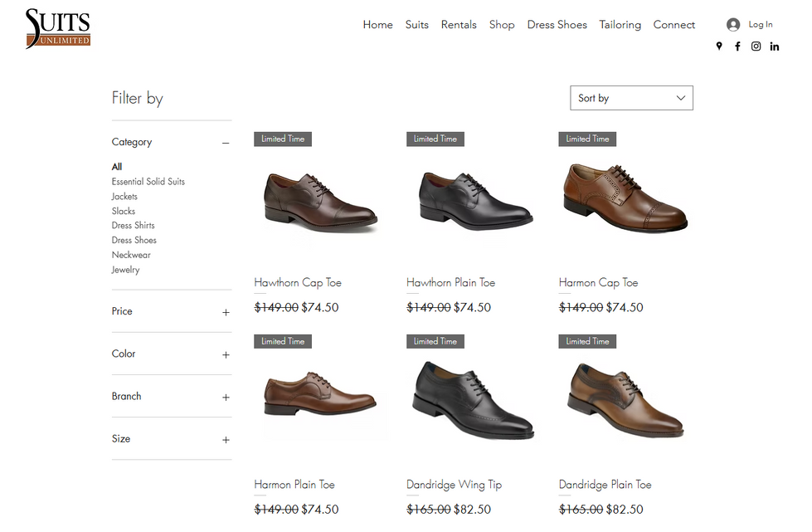Navigate to Dress Shoes in top menu

coord(557,25)
